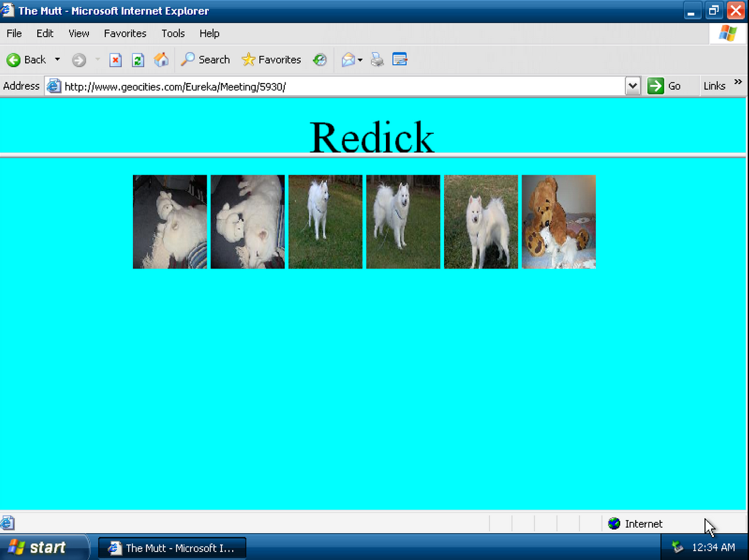
Task: Open the Tools menu
Action: coord(173,33)
